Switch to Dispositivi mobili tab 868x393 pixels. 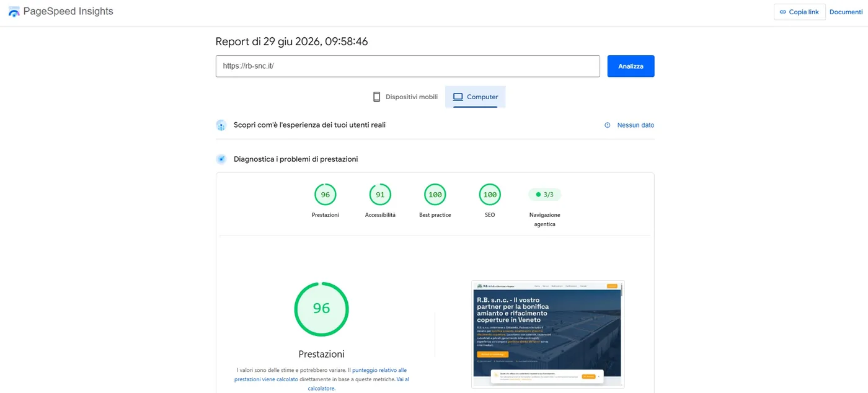(x=405, y=97)
